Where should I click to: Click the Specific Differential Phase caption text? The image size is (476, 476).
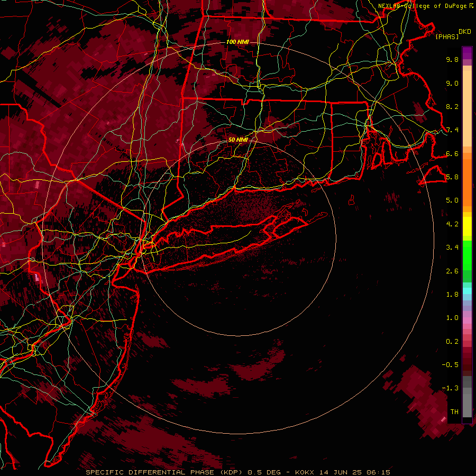click(237, 472)
